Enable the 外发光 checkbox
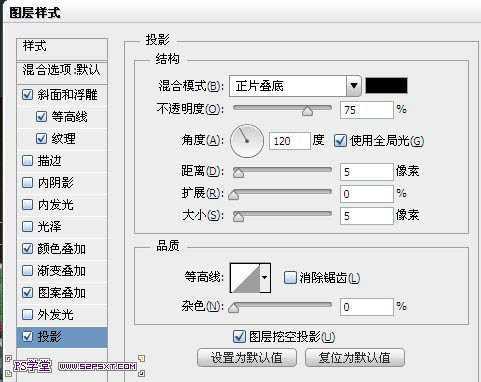 click(27, 314)
